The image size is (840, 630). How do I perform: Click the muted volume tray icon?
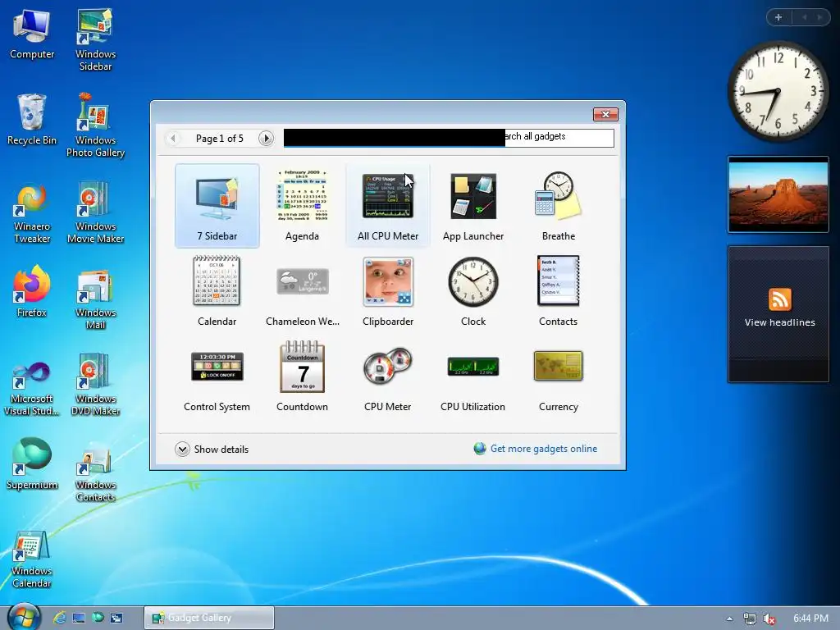point(769,619)
